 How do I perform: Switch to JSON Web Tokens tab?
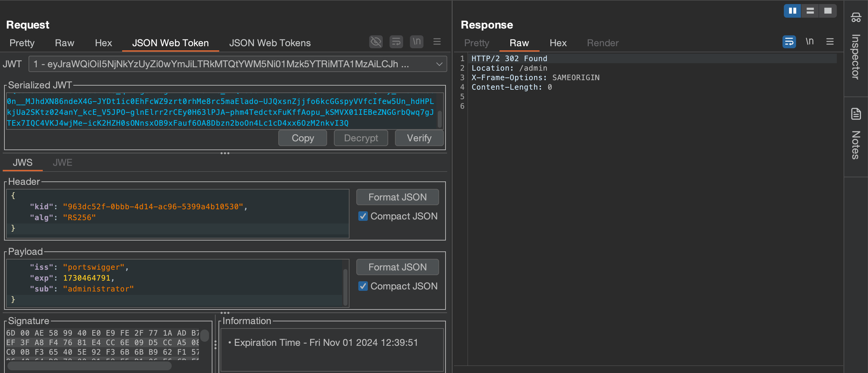point(270,43)
